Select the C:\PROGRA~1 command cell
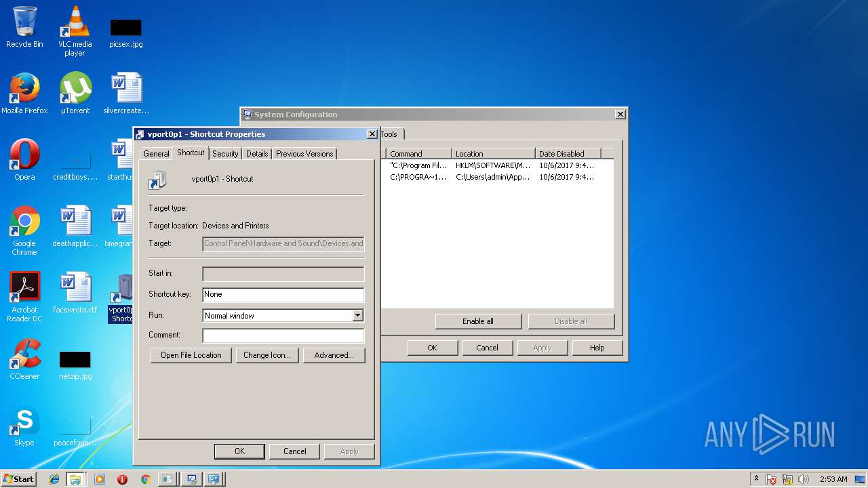 click(x=418, y=178)
